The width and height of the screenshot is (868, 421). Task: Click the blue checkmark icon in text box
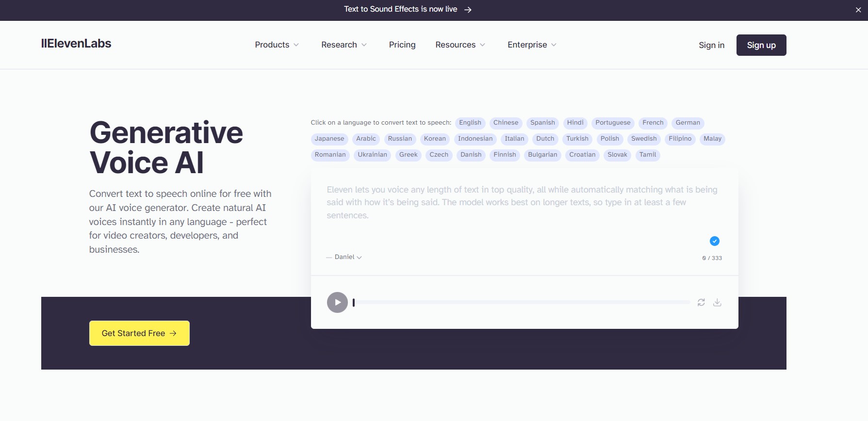(715, 241)
